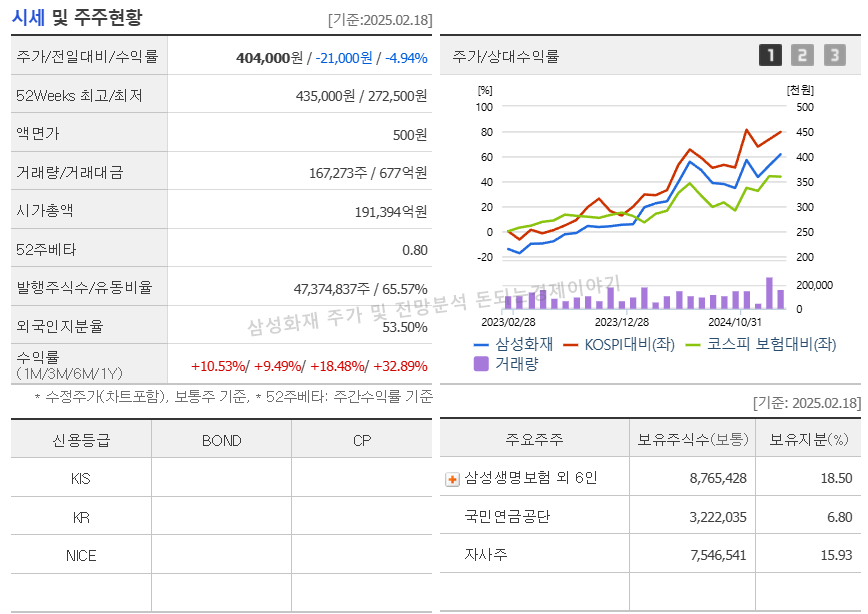Click the 시세 및 주주현황 heading
This screenshot has width=868, height=614.
click(77, 17)
